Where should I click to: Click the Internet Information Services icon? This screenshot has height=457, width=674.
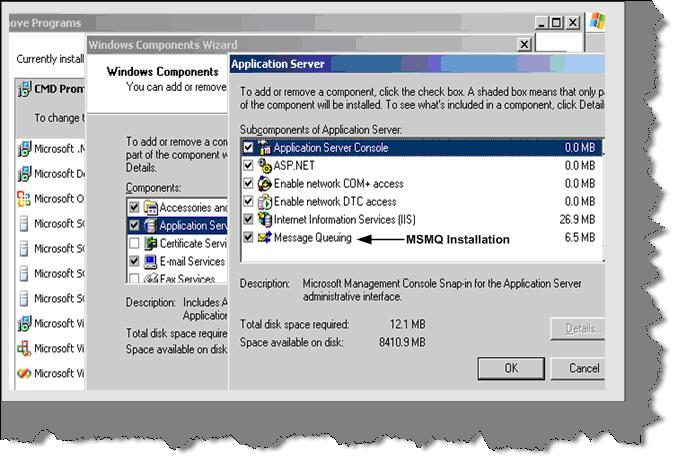264,219
